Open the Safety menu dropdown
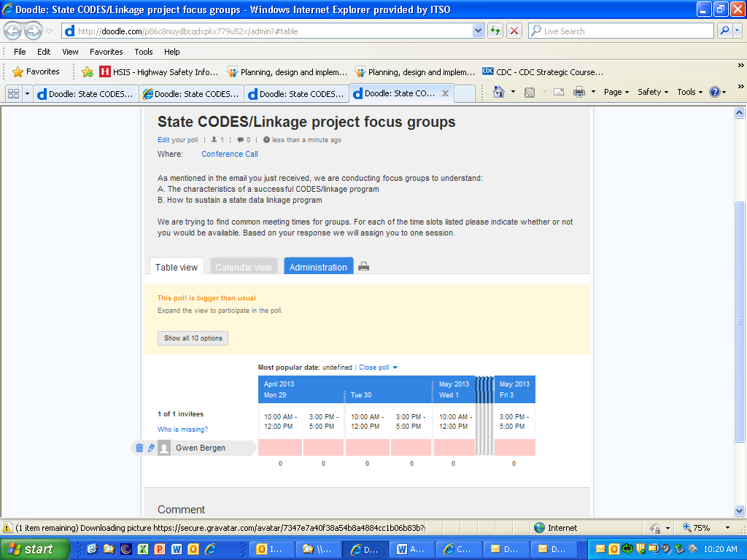Image resolution: width=747 pixels, height=560 pixels. tap(653, 93)
